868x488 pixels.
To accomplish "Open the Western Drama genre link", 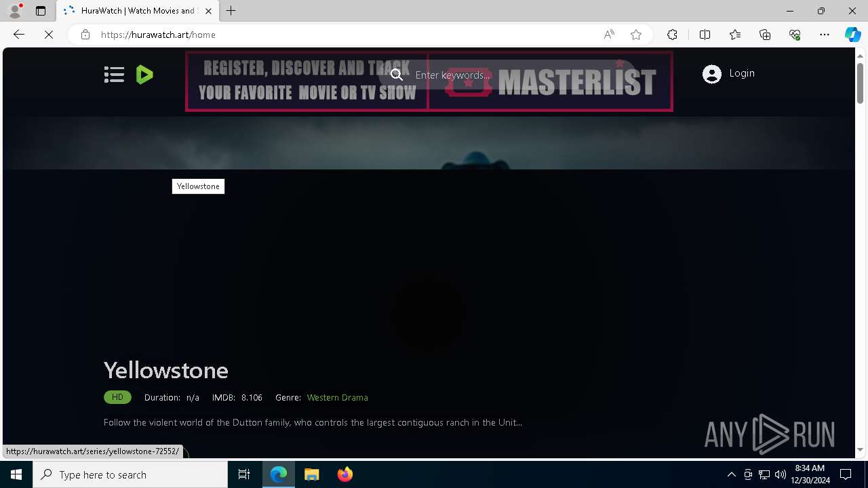I will pyautogui.click(x=337, y=398).
